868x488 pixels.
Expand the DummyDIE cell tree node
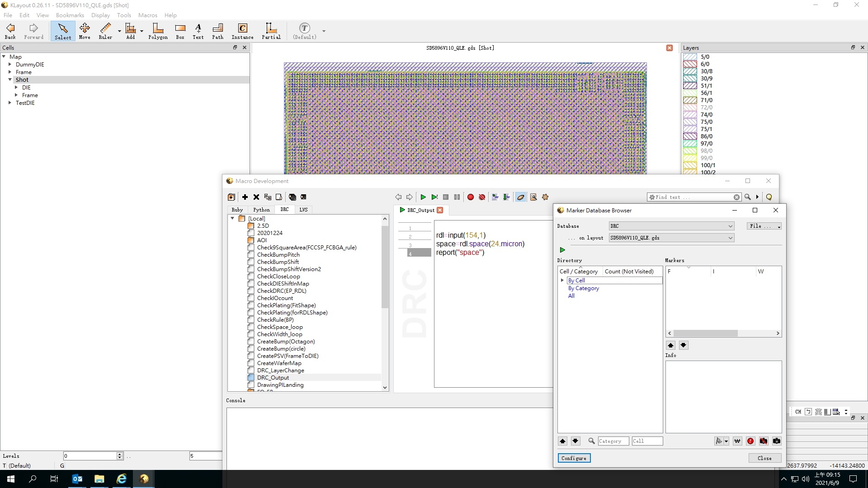tap(10, 65)
